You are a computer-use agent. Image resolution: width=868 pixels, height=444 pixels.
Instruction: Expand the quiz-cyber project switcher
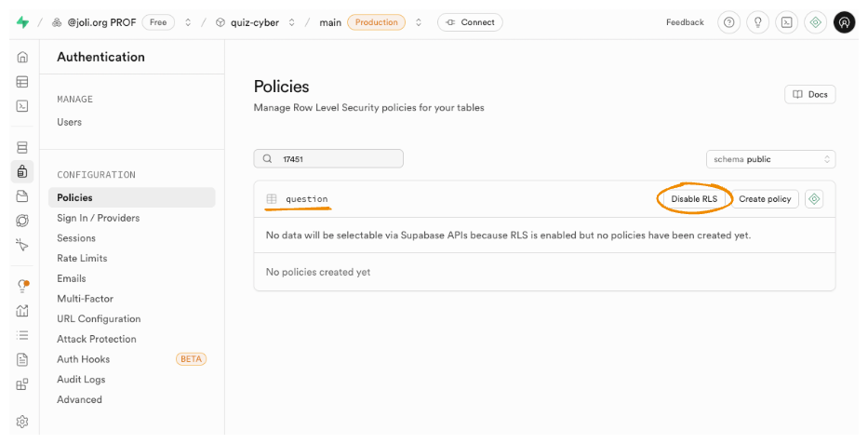[x=291, y=22]
